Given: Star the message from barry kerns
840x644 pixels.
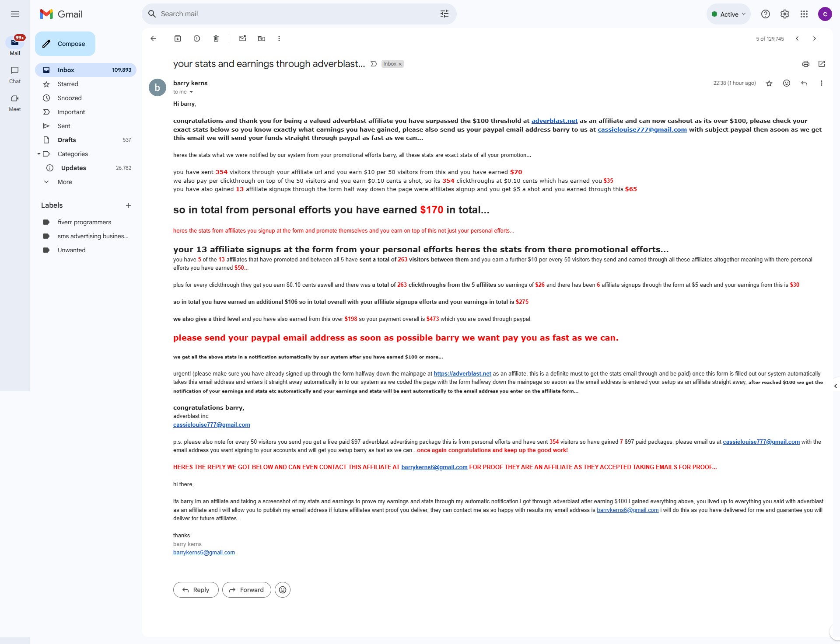Looking at the screenshot, I should click(769, 83).
